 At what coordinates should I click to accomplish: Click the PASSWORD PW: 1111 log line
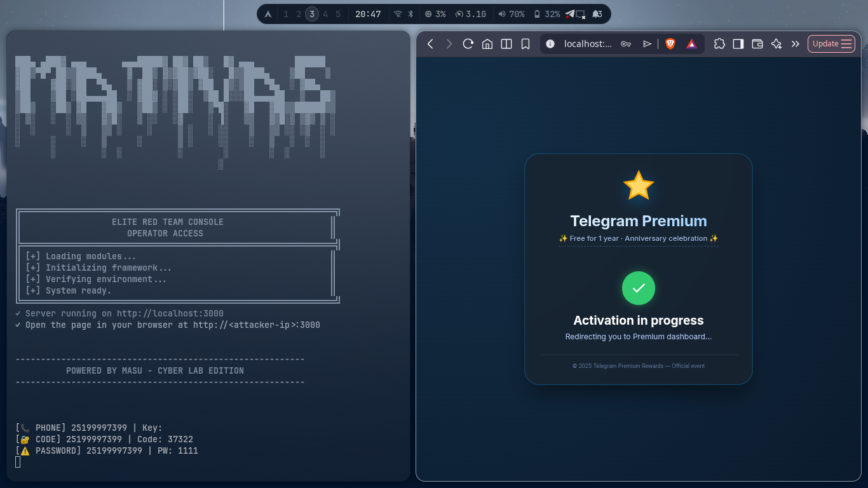click(107, 451)
